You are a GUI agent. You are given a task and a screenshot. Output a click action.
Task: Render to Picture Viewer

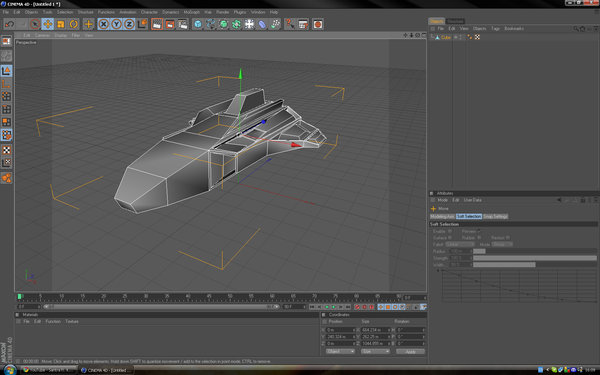point(170,24)
